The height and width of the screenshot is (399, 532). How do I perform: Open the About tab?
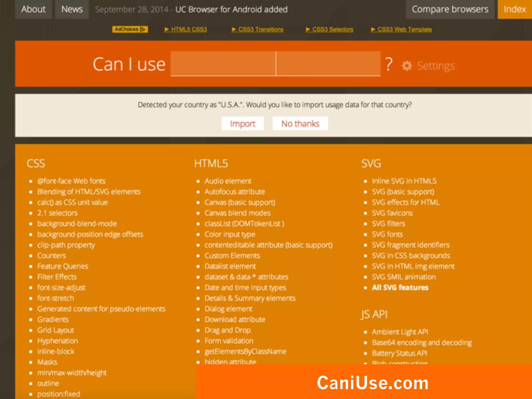34,9
